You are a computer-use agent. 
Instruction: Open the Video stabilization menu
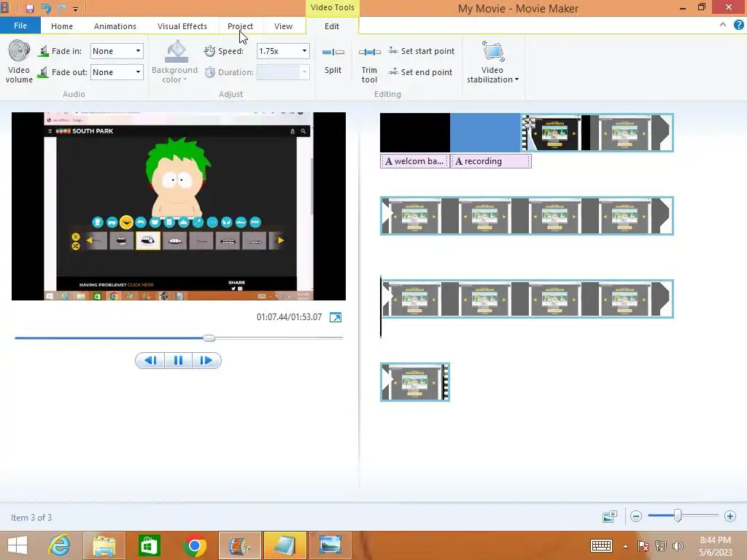click(x=492, y=61)
